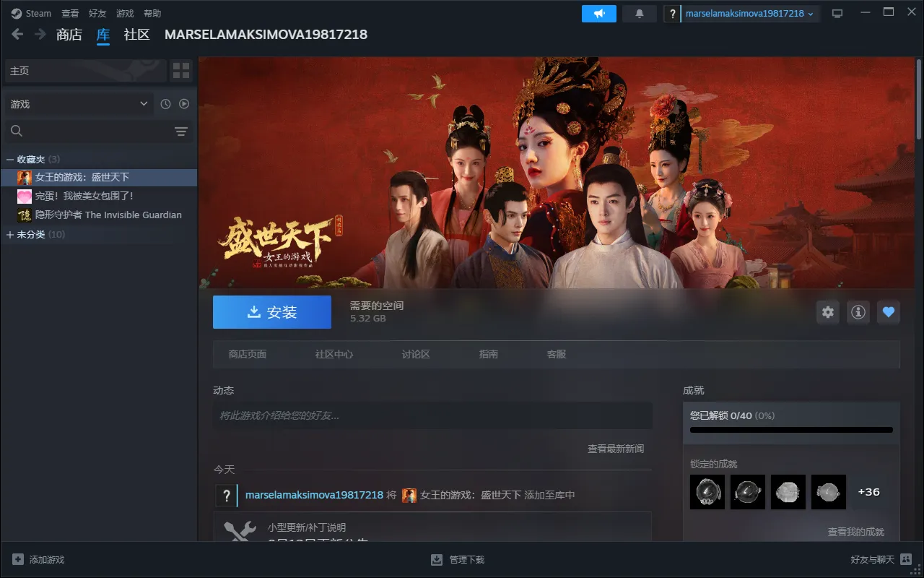Viewport: 924px width, 578px height.
Task: Expand the 未分类 category
Action: [x=10, y=235]
